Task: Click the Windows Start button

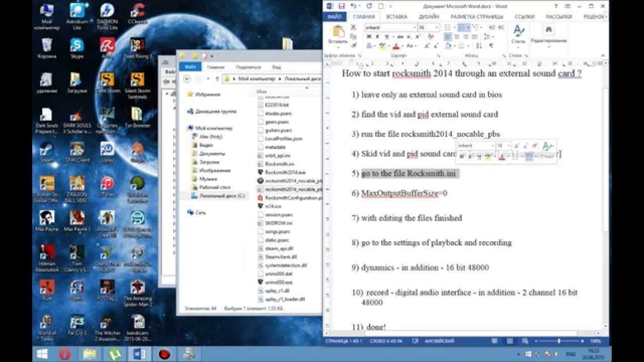Action: click(x=42, y=354)
